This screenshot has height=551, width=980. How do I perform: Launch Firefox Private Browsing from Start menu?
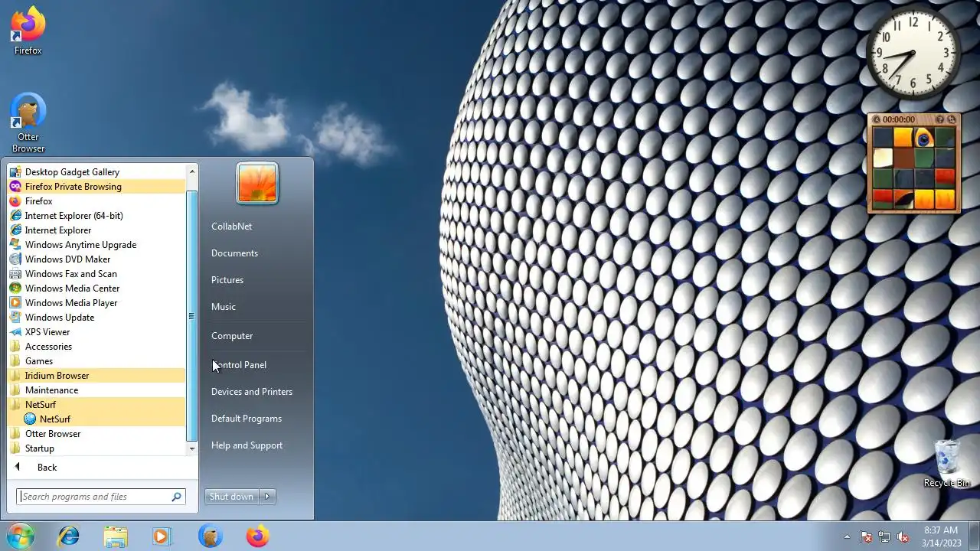point(96,187)
